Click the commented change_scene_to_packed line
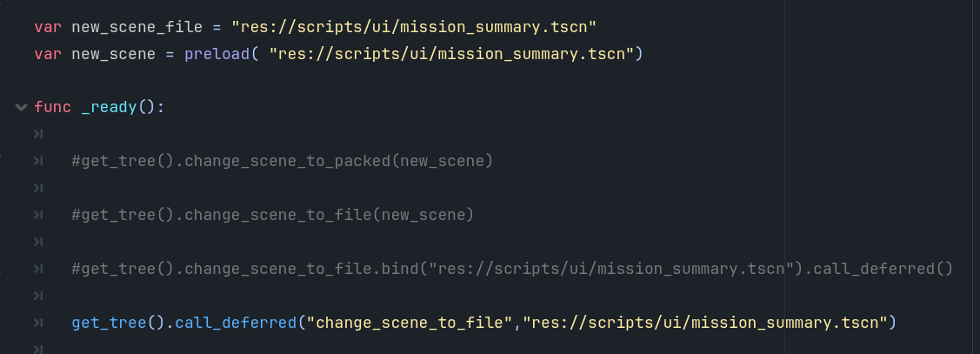The width and height of the screenshot is (980, 354). pyautogui.click(x=283, y=162)
